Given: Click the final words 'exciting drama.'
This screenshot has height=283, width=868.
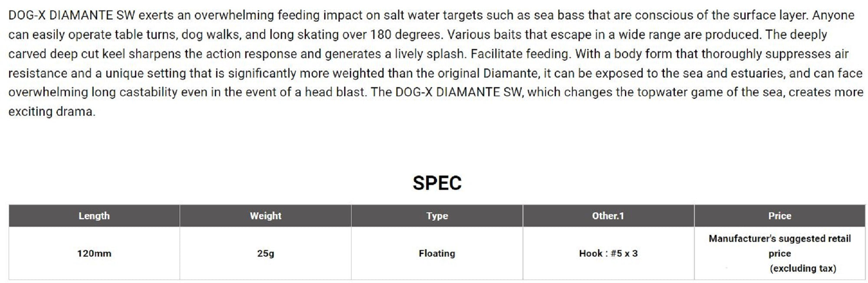Looking at the screenshot, I should coord(52,112).
